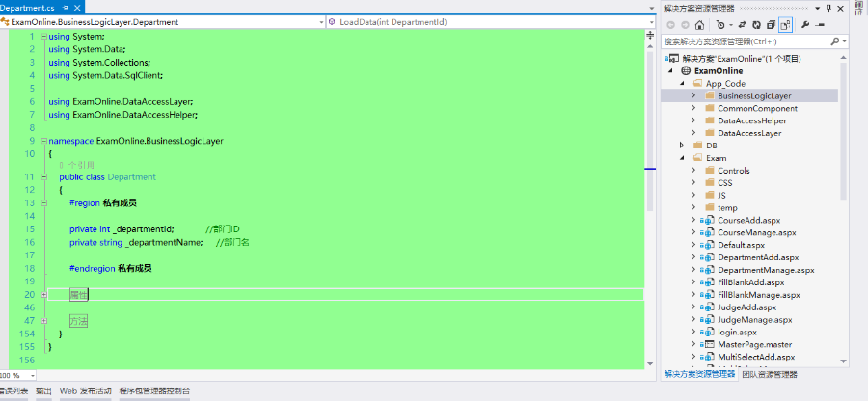Pin the Solution Explorer panel
868x401 pixels.
[x=828, y=9]
